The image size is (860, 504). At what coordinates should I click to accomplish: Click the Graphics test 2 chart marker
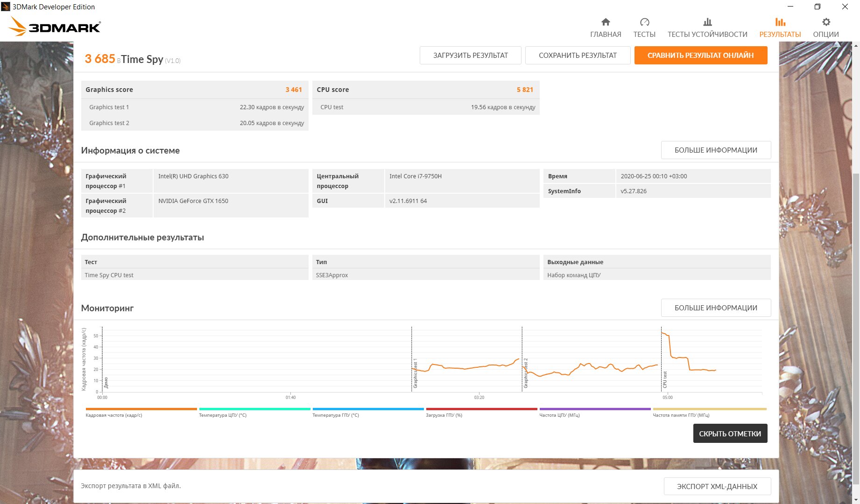click(526, 373)
